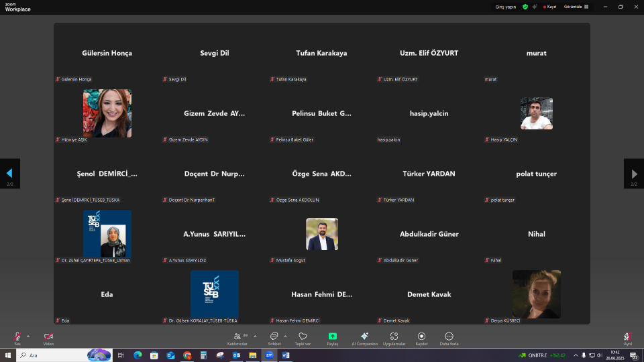Go to the previous page with left arrow
644x362 pixels.
(10, 173)
